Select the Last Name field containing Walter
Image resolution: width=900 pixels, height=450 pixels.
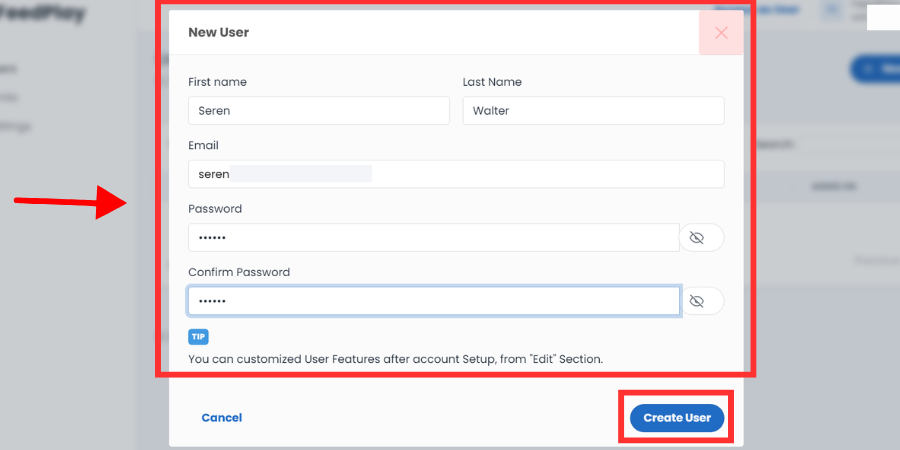[593, 111]
